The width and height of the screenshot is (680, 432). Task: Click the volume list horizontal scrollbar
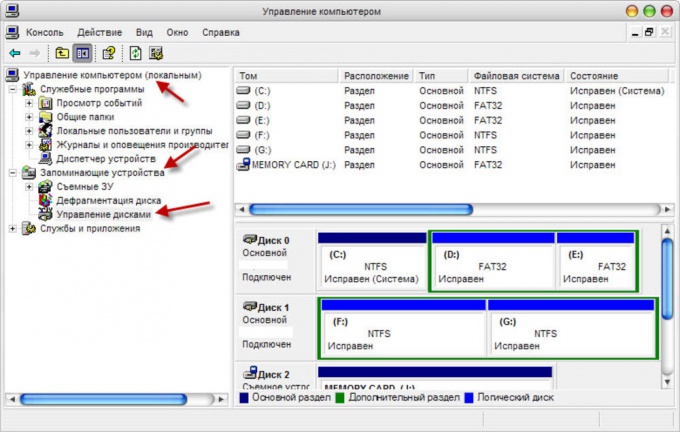(x=400, y=209)
